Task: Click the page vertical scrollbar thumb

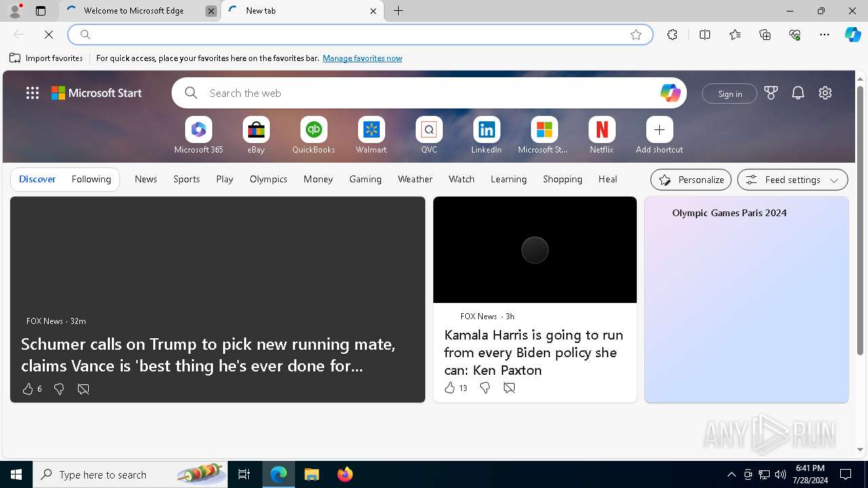Action: [x=860, y=220]
